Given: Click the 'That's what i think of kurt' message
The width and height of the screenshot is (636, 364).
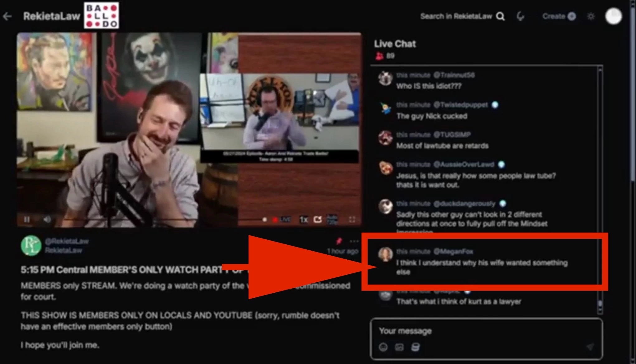Looking at the screenshot, I should tap(459, 301).
